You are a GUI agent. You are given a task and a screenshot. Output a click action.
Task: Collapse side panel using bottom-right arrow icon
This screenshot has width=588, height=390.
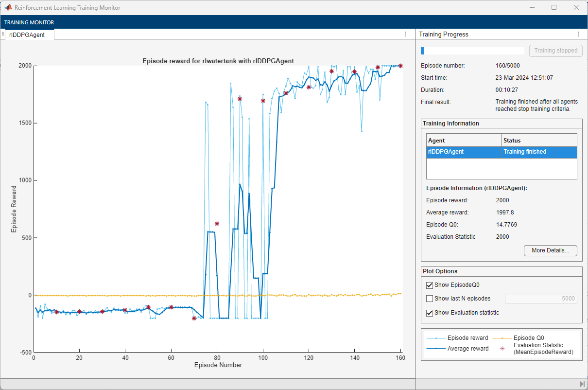pyautogui.click(x=582, y=384)
